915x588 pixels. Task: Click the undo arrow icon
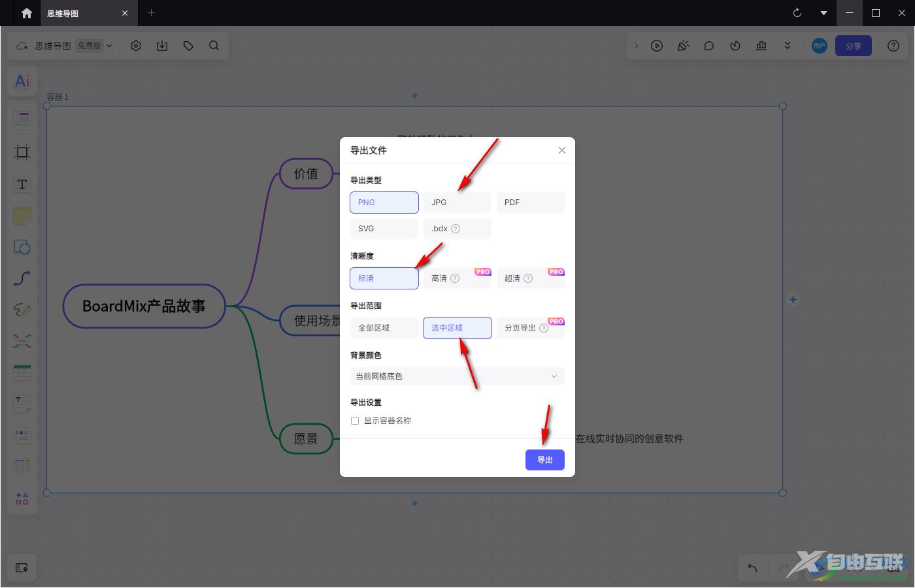[x=752, y=568]
